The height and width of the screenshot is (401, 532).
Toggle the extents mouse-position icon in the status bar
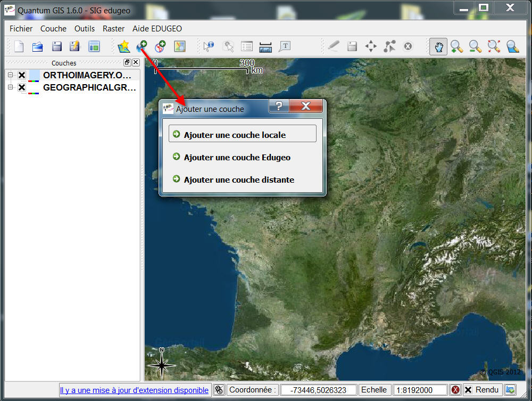tap(219, 390)
